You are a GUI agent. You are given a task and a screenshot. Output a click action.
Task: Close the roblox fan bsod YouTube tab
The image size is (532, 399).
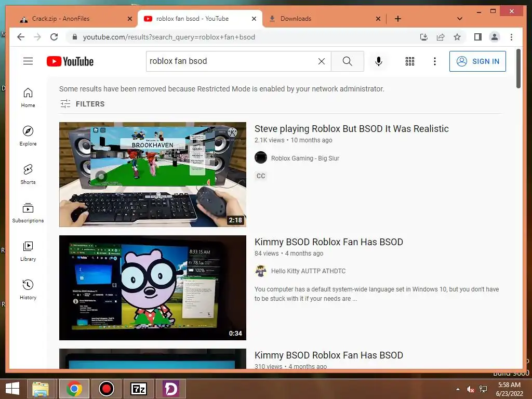[254, 19]
